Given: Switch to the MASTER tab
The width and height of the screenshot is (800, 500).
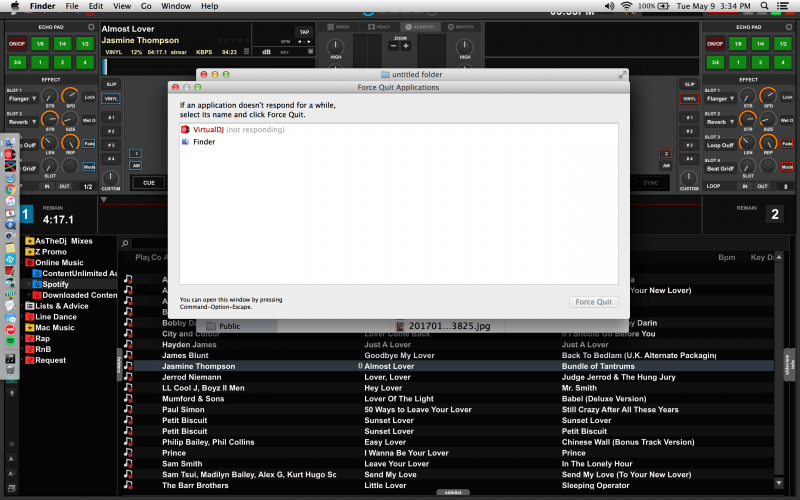Looking at the screenshot, I should (x=460, y=27).
